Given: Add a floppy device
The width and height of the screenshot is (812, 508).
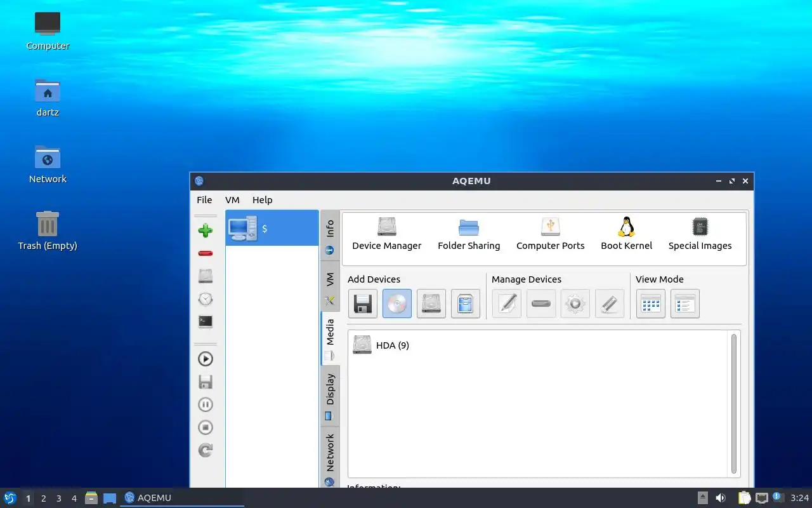Looking at the screenshot, I should point(363,304).
